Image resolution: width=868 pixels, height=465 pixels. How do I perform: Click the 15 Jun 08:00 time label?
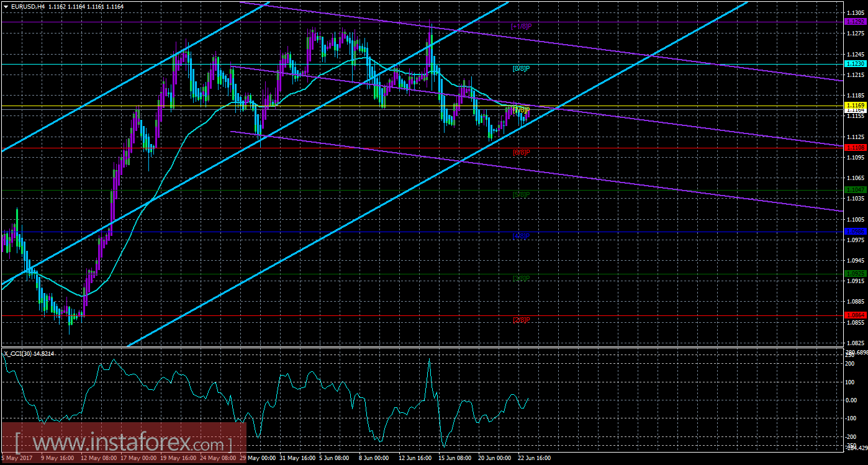pyautogui.click(x=454, y=458)
